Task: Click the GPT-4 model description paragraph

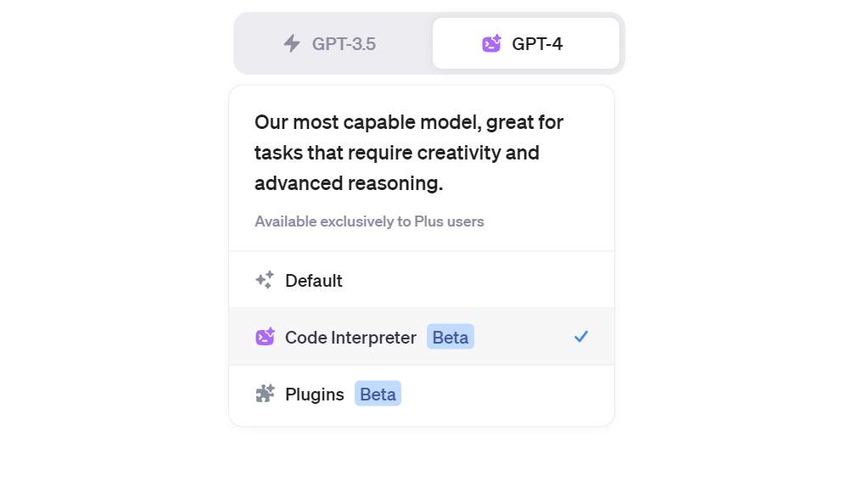Action: pyautogui.click(x=409, y=153)
